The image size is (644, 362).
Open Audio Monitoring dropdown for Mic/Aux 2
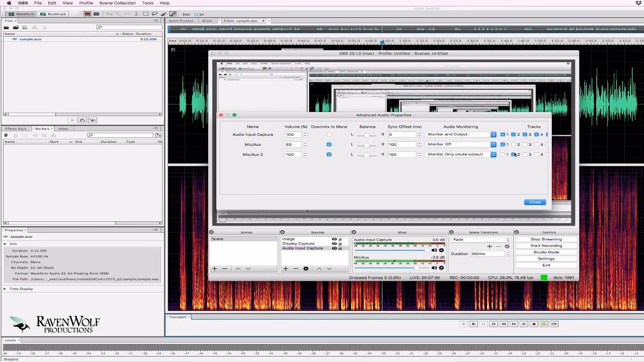(461, 154)
